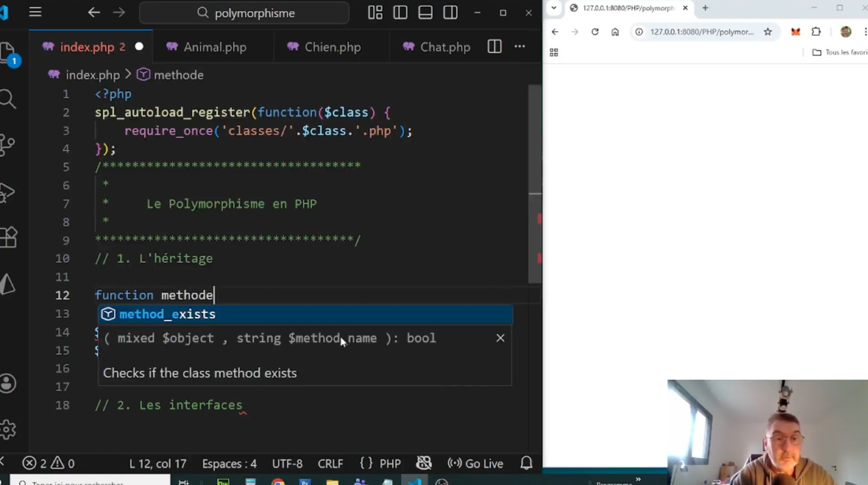Open notifications bell in status bar

point(526,463)
